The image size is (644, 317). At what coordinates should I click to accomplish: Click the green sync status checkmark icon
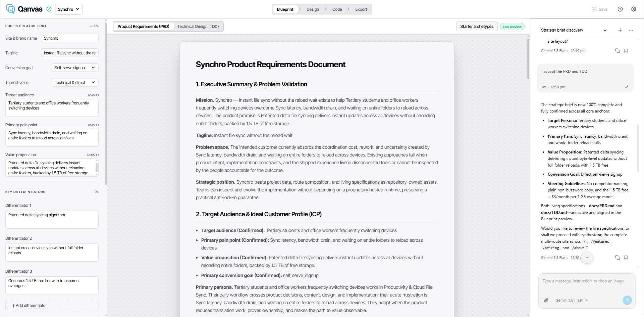coord(49,9)
